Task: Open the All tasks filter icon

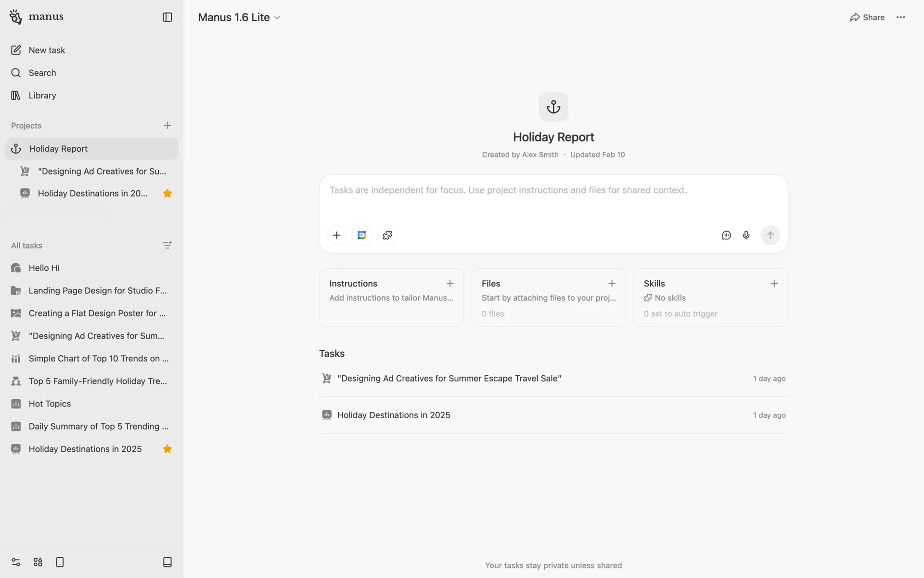Action: pyautogui.click(x=167, y=245)
